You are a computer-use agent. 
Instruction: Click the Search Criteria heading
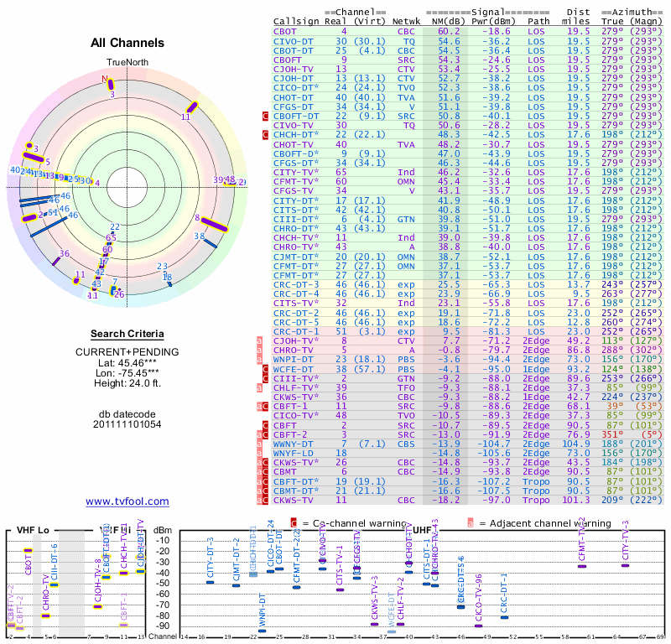click(x=127, y=334)
